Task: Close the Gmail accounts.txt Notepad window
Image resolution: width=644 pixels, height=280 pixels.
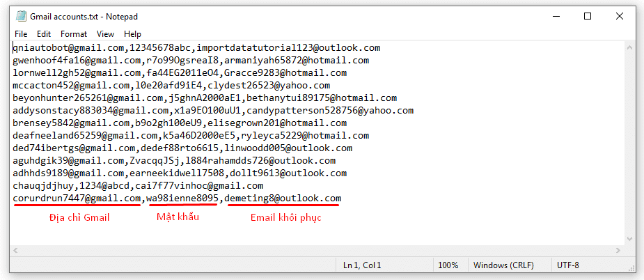Action: point(620,17)
